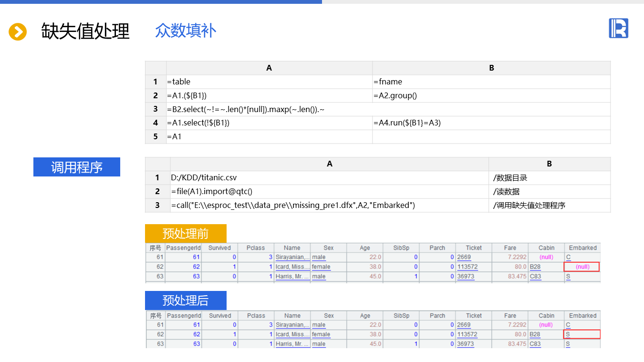Click the blue 预处理后 label
This screenshot has height=362, width=644.
click(186, 300)
